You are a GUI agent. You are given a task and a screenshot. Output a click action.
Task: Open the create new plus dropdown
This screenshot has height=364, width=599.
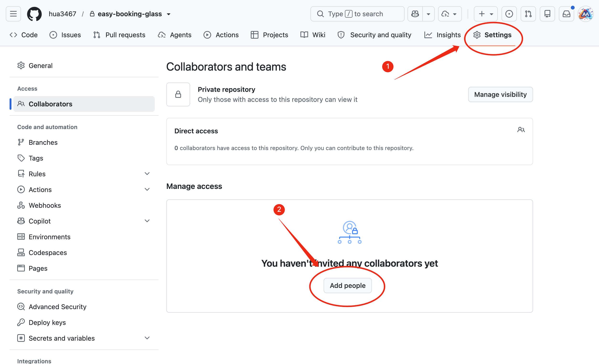tap(486, 14)
